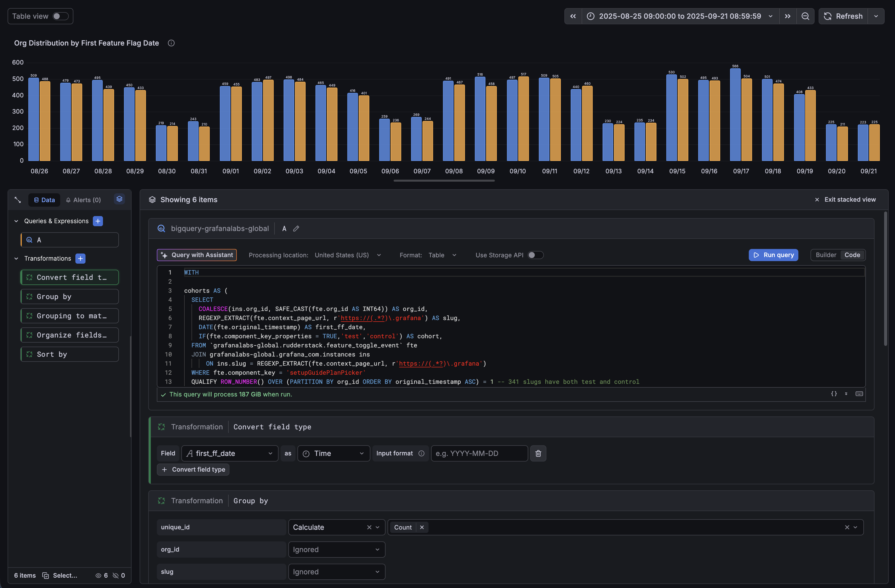Switch to the Alerts (0) tab

pos(83,200)
